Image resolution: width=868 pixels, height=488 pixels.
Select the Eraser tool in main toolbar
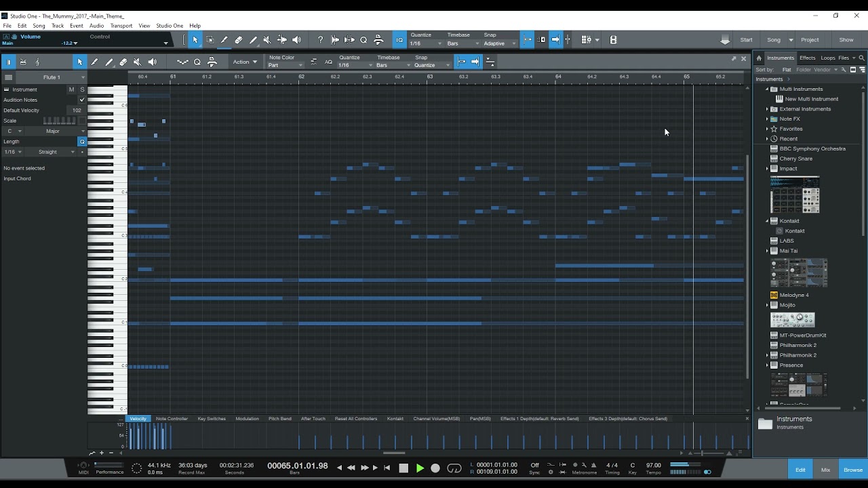click(x=239, y=40)
